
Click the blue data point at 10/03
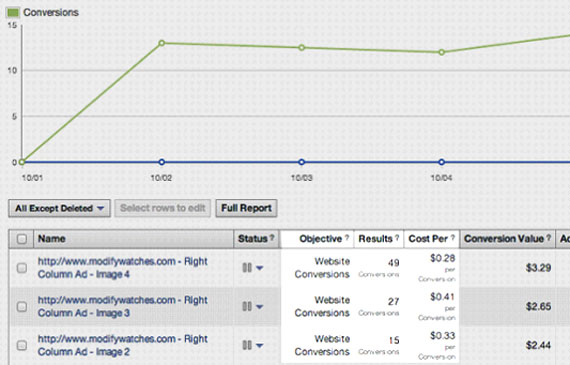pyautogui.click(x=301, y=162)
